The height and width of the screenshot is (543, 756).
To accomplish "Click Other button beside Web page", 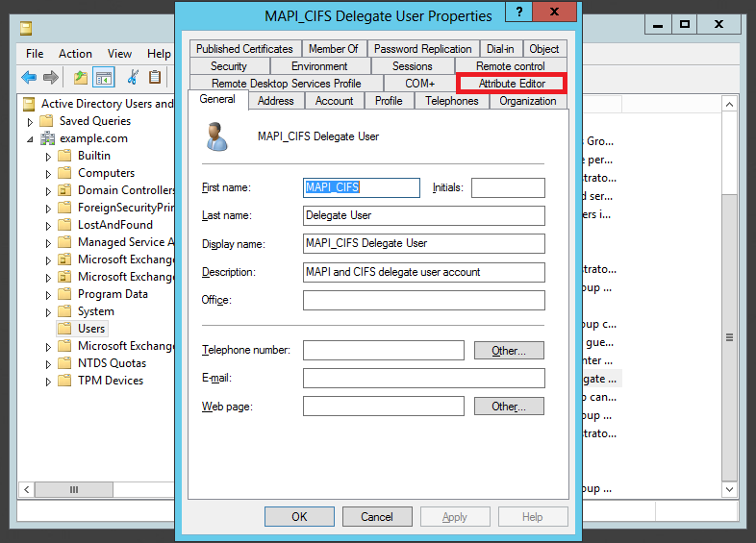I will tap(509, 407).
